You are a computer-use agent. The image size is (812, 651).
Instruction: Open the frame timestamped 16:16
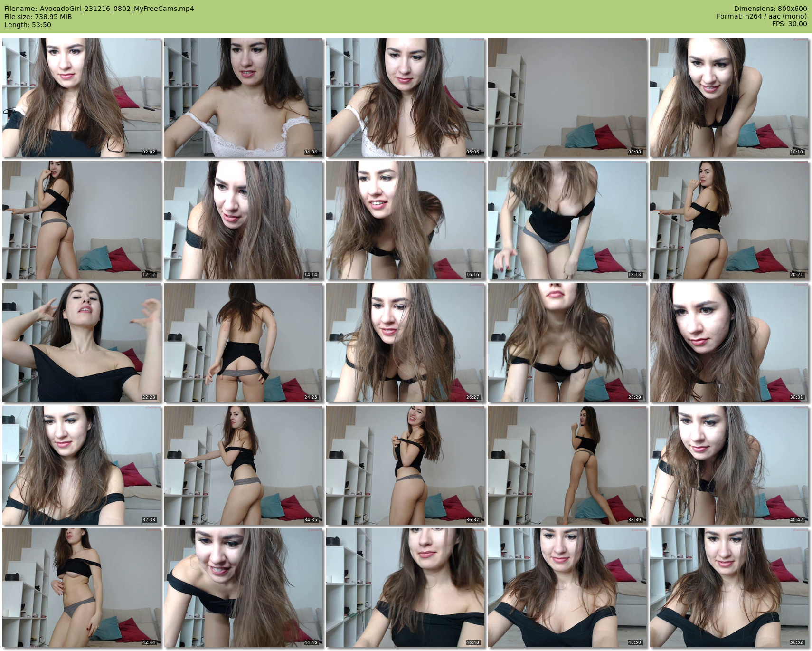pos(406,220)
